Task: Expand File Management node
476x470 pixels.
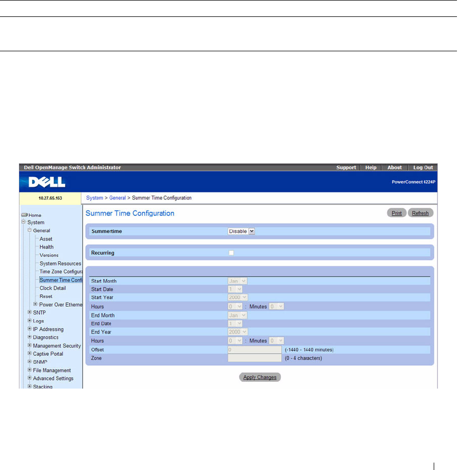Action: point(30,370)
